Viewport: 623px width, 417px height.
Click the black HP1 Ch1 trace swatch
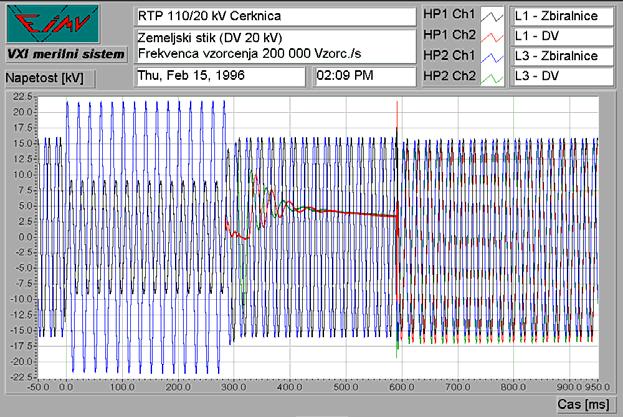coord(492,17)
